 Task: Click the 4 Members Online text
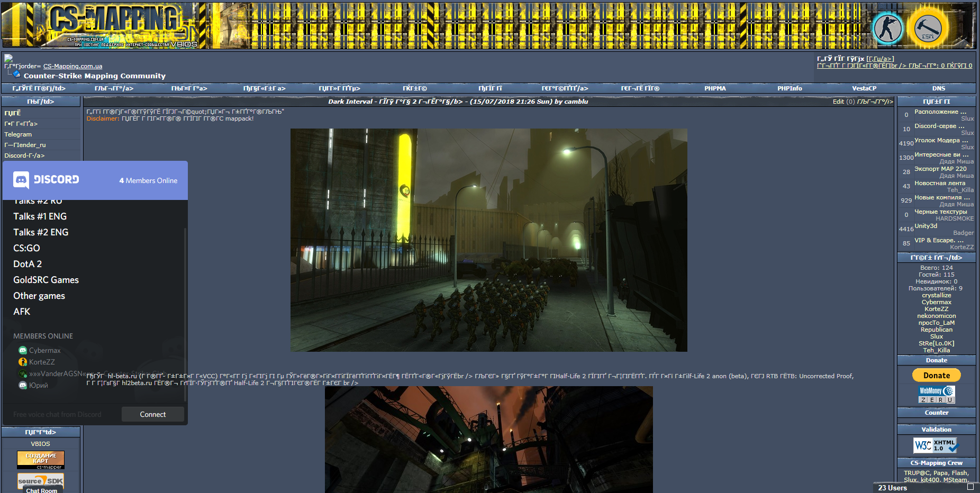point(148,180)
